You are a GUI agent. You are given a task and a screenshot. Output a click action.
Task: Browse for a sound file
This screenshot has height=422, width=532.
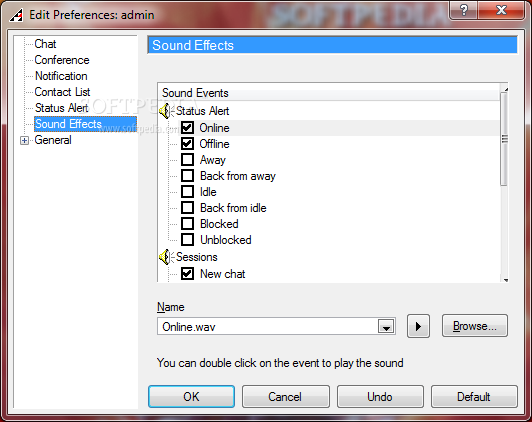click(x=475, y=326)
